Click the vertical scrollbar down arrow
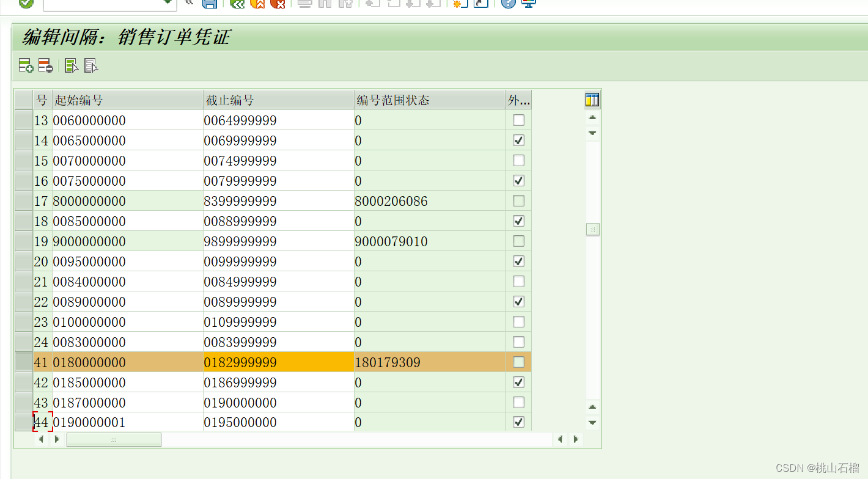The image size is (868, 479). [591, 422]
